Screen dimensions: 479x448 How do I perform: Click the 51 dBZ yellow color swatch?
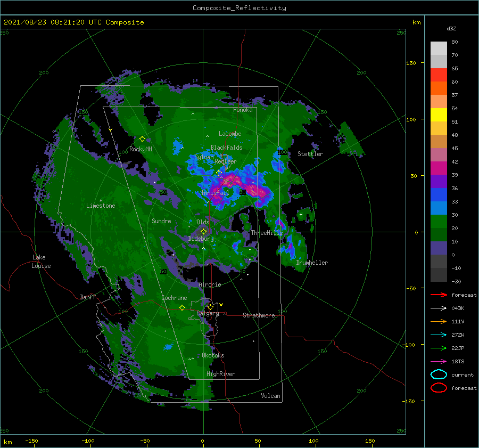pos(439,115)
